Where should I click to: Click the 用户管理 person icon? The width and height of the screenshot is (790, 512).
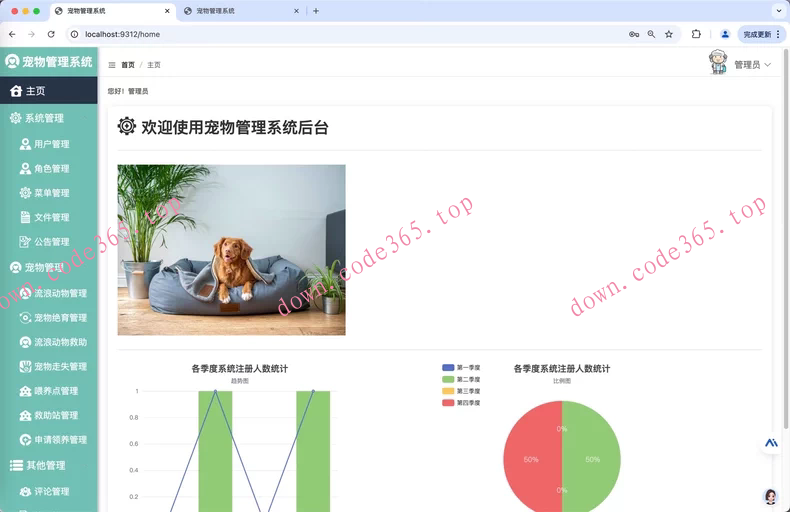point(25,144)
